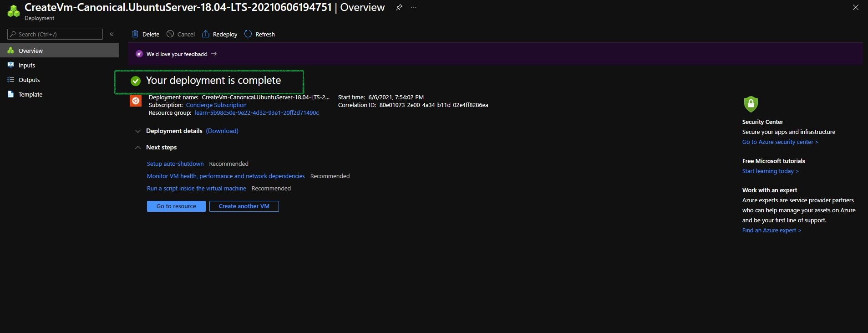The height and width of the screenshot is (333, 868).
Task: Redeploy using the Redeploy label
Action: pos(225,34)
